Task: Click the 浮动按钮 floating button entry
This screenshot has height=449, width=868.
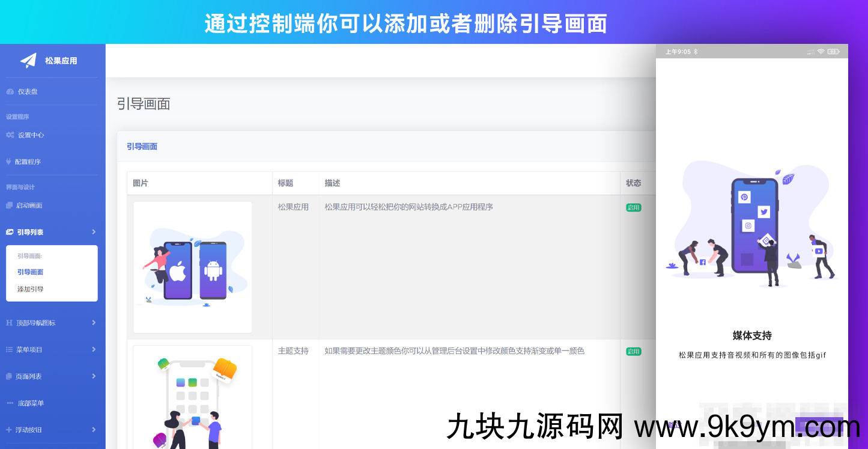Action: (29, 430)
